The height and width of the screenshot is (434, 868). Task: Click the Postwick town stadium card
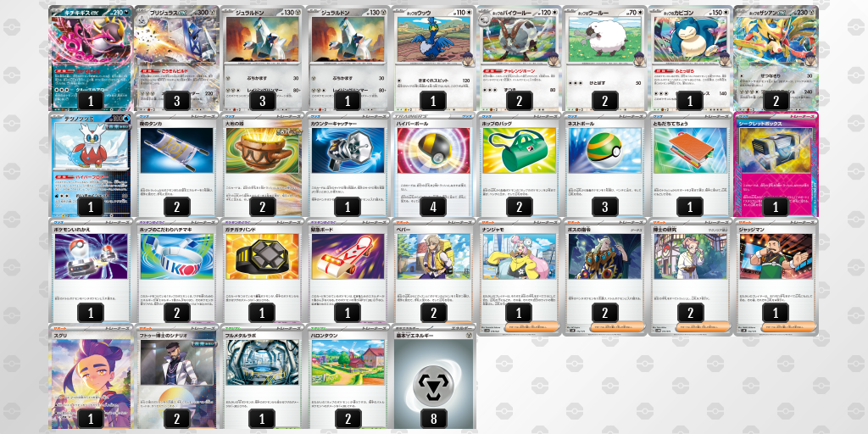click(348, 377)
